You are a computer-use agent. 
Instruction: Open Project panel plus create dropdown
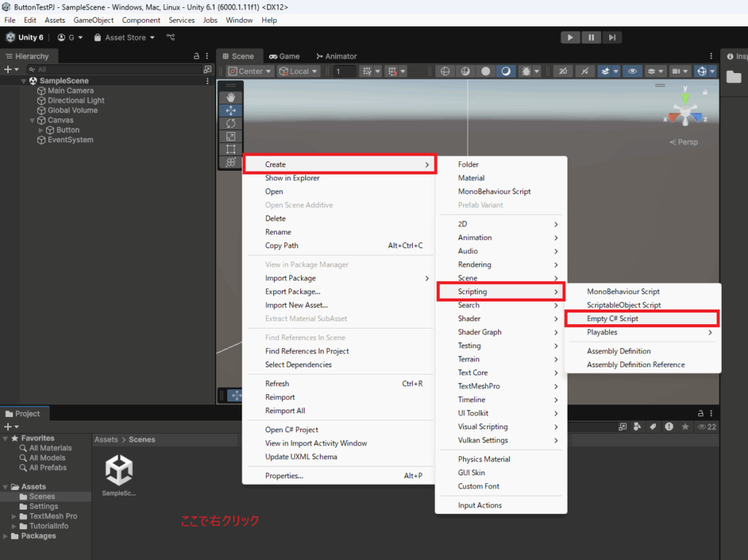11,426
